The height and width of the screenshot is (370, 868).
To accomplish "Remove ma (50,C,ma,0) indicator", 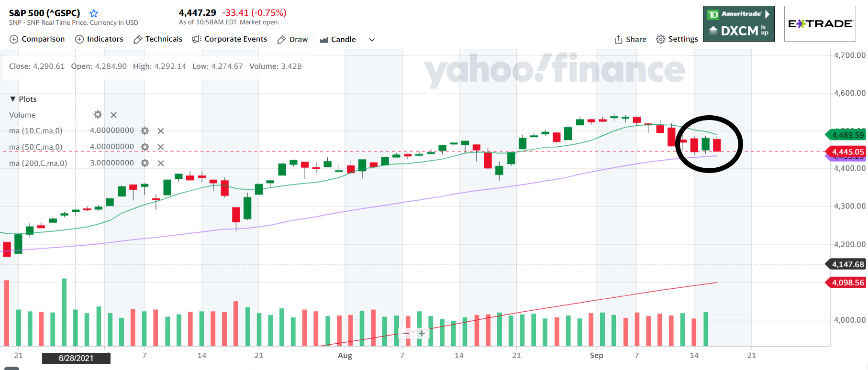I will point(161,147).
